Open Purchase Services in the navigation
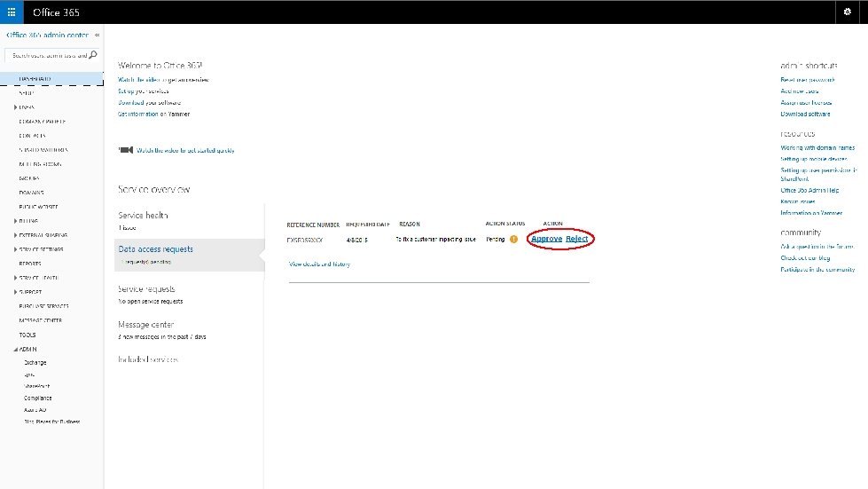The width and height of the screenshot is (868, 489). 43,306
